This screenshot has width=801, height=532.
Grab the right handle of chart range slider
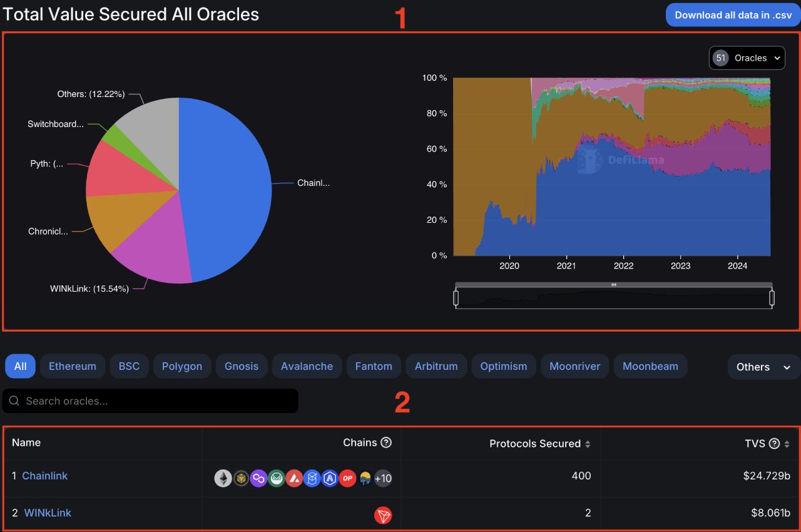click(772, 298)
